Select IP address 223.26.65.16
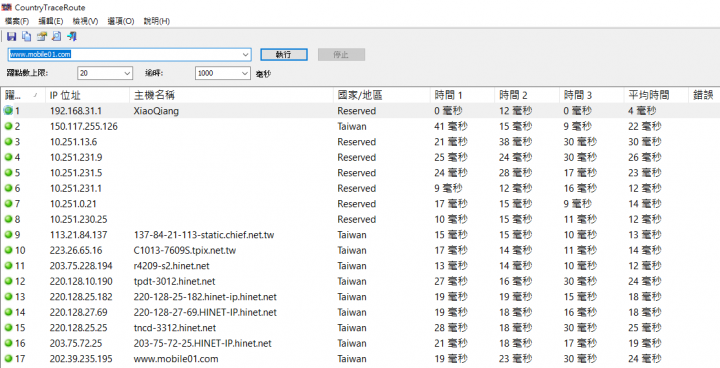Image resolution: width=720 pixels, height=368 pixels. coord(76,250)
